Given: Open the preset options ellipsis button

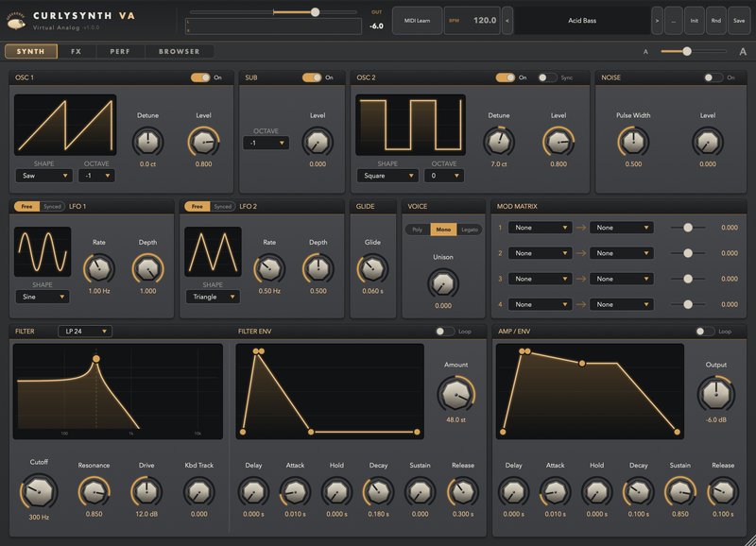Looking at the screenshot, I should [x=674, y=21].
